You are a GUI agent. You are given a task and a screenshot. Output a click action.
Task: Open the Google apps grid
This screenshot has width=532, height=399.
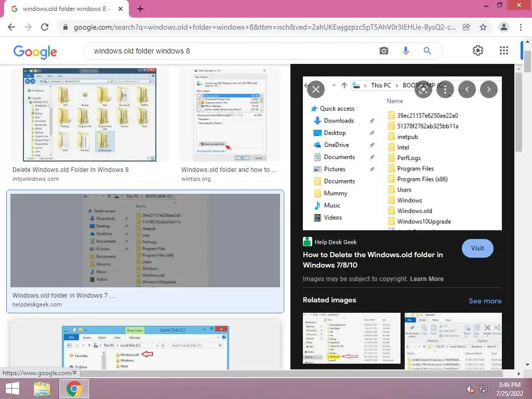504,50
